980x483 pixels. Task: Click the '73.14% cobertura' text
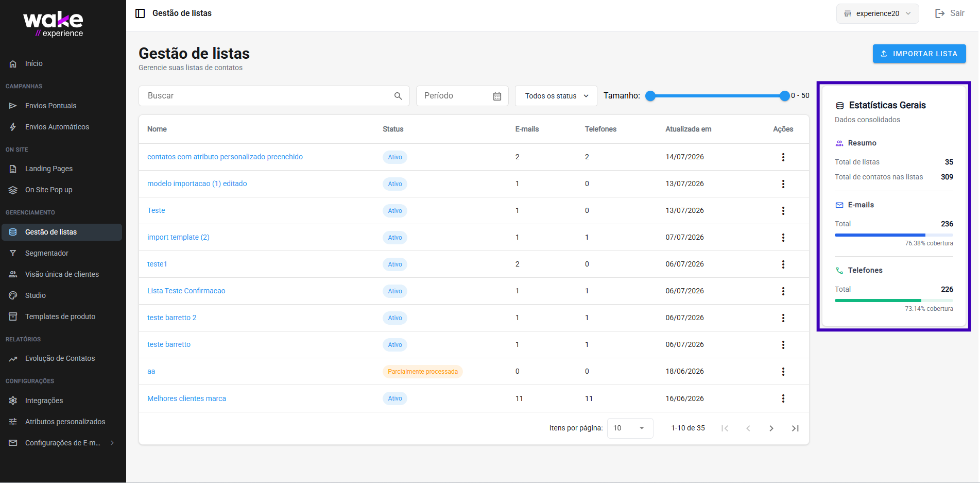(x=929, y=309)
